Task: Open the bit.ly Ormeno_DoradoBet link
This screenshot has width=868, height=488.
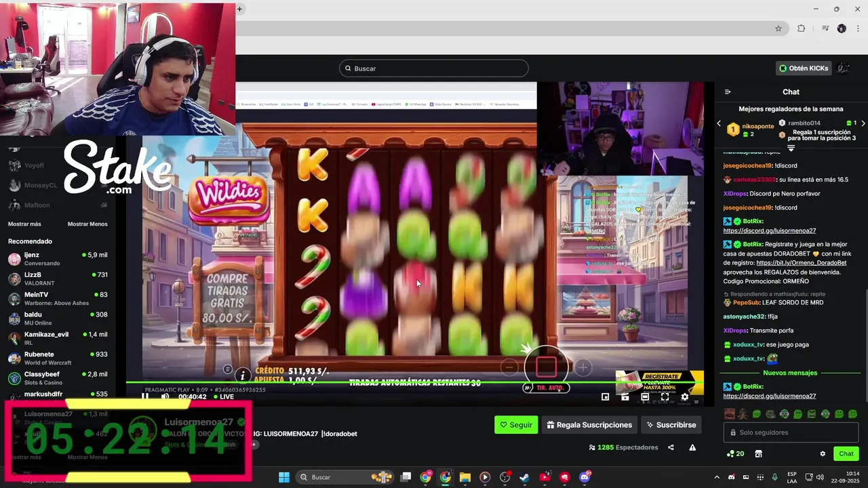Action: (x=801, y=263)
